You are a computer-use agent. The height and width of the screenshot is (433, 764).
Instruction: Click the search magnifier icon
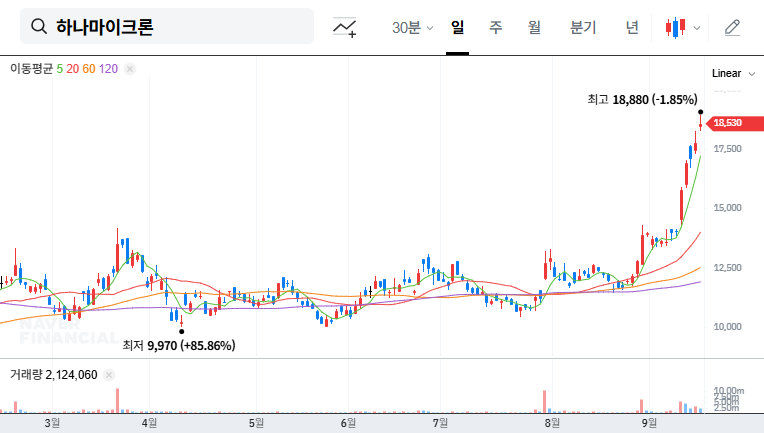click(x=39, y=26)
